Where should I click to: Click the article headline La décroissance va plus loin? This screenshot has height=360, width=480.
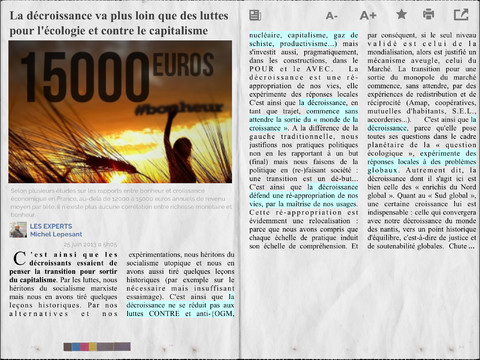coord(119,23)
